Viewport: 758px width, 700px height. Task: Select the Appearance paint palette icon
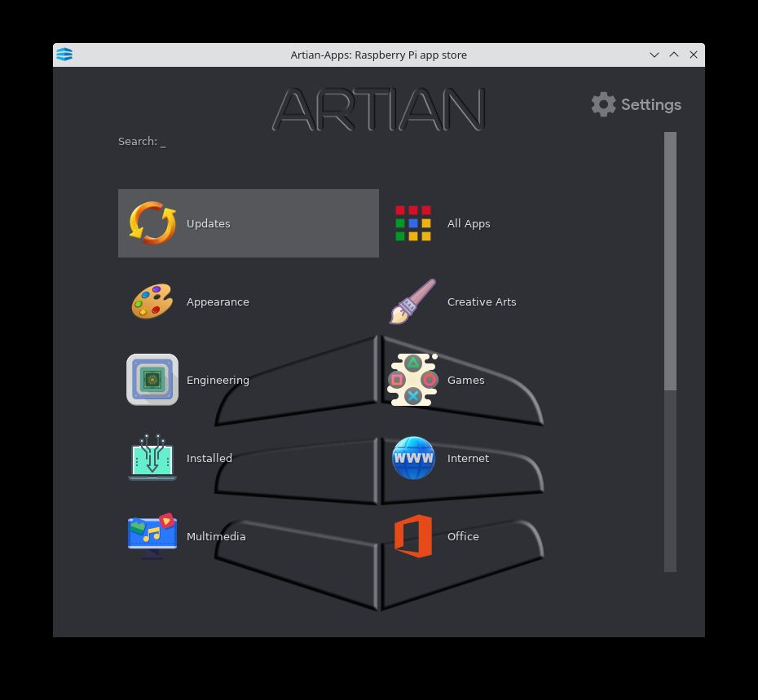pyautogui.click(x=152, y=302)
